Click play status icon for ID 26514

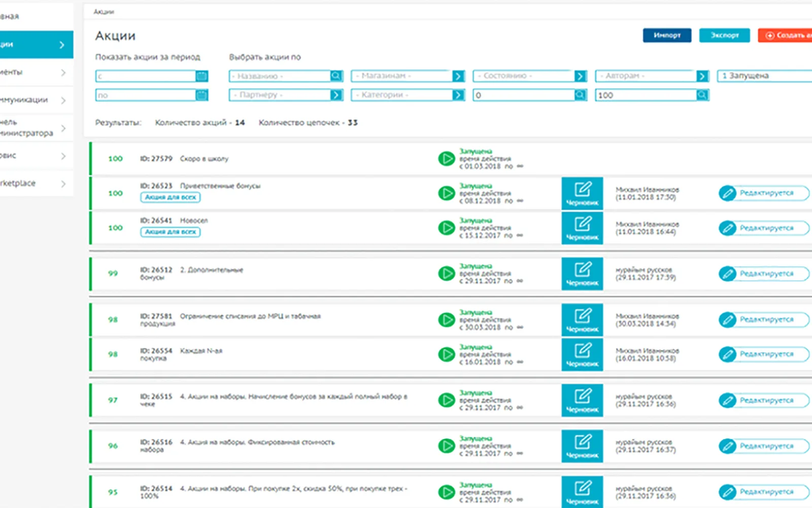coord(446,492)
